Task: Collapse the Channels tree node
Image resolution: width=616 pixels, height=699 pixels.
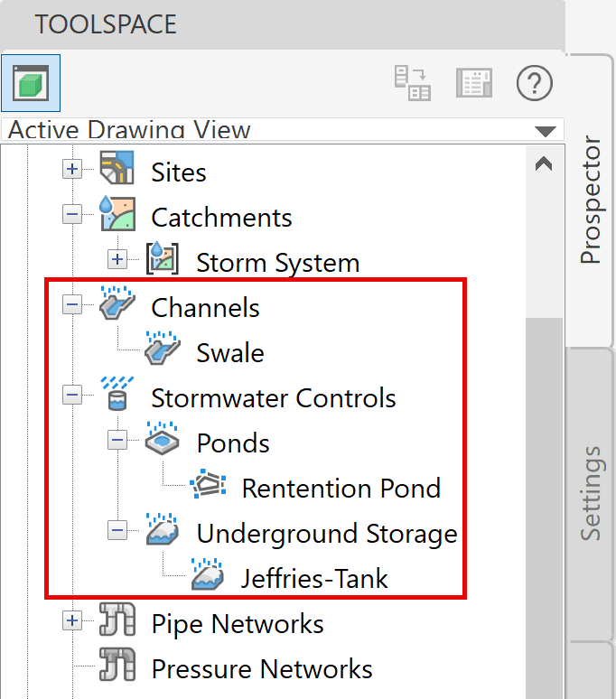Action: coord(72,305)
